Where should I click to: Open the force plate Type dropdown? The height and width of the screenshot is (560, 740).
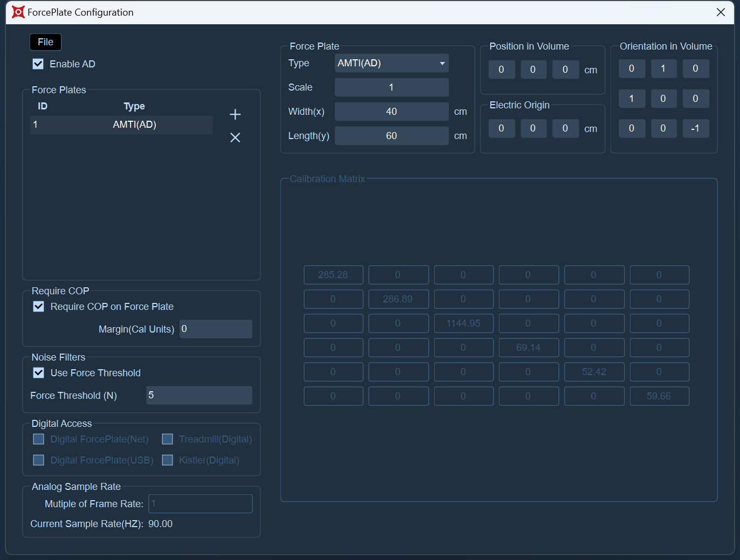392,63
